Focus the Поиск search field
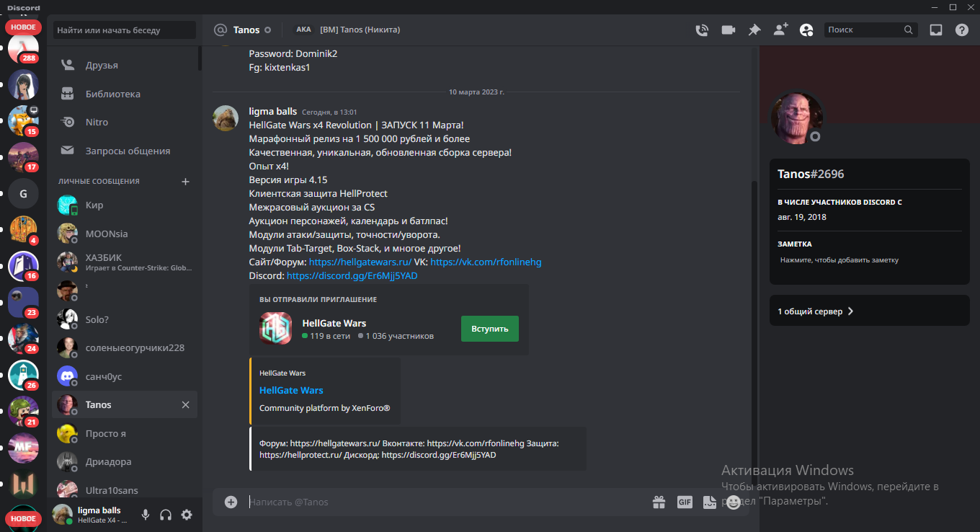 click(871, 30)
